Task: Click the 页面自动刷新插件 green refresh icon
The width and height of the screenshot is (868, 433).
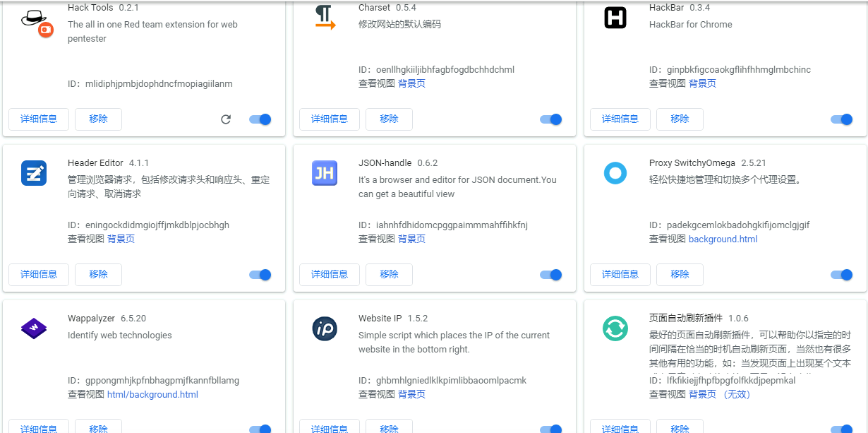Action: (615, 328)
